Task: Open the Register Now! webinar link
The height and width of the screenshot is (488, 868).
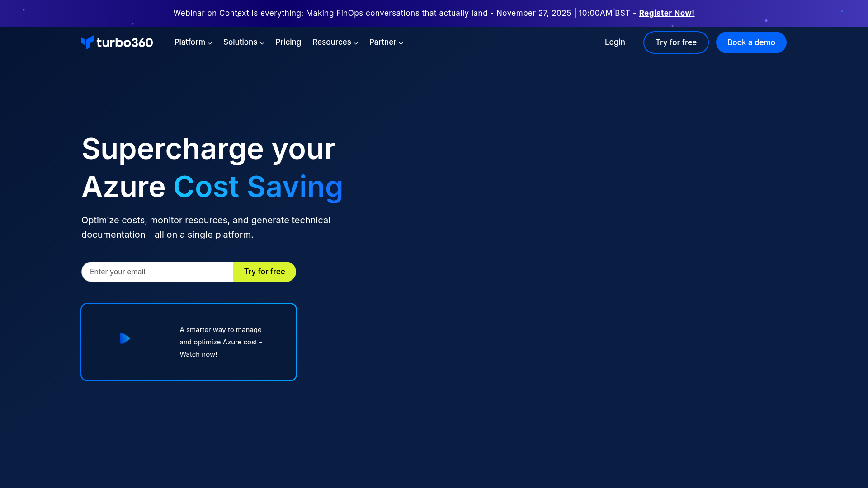Action: [x=666, y=13]
